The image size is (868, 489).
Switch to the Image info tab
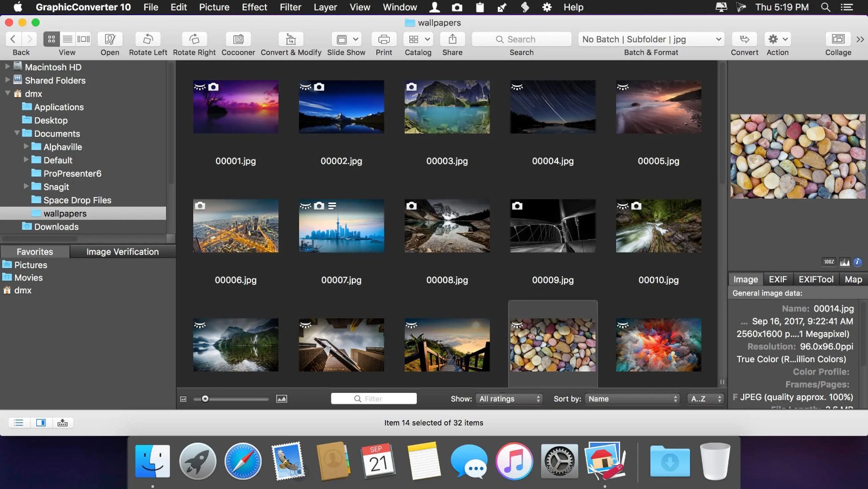746,280
